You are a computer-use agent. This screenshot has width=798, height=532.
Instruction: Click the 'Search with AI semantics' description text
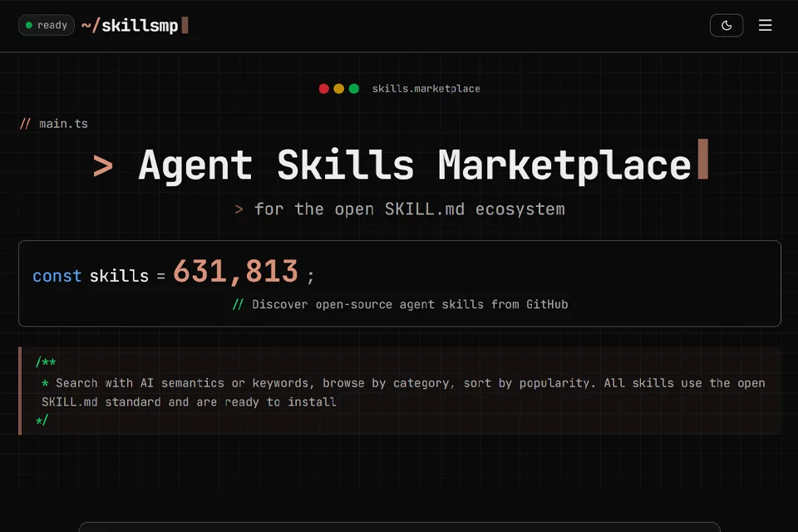tap(403, 392)
